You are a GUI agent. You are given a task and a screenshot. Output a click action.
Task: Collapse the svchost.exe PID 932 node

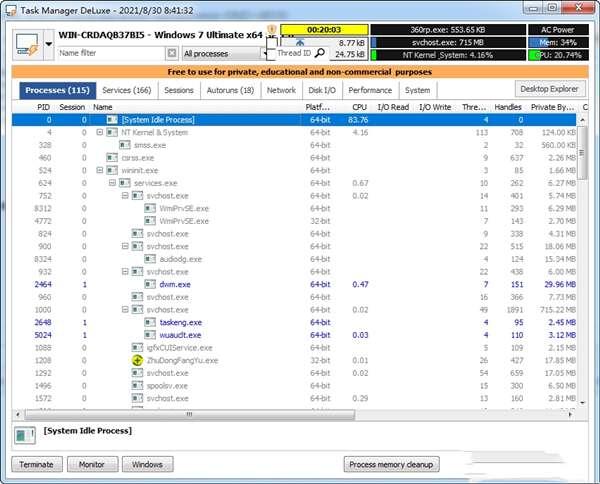(x=125, y=271)
